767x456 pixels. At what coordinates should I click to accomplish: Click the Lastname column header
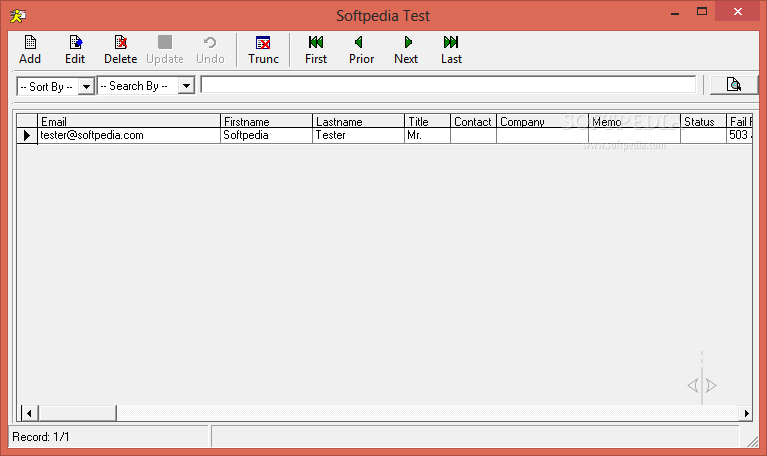(358, 121)
